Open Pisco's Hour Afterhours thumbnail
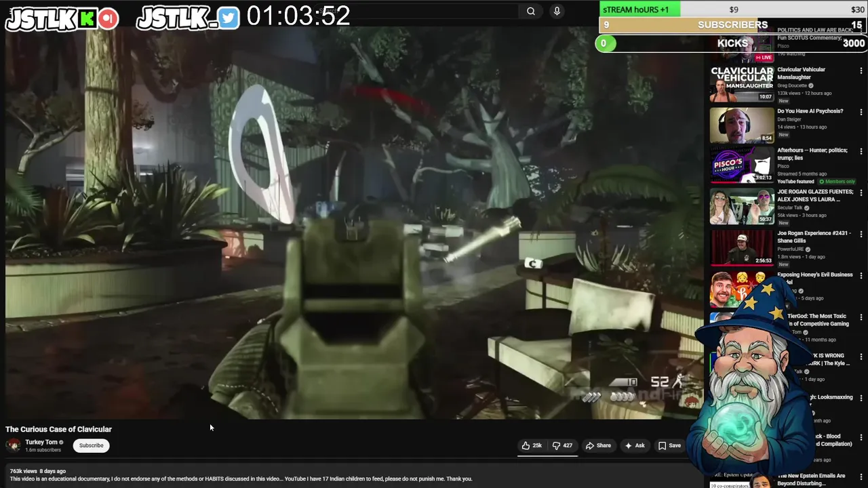This screenshot has height=488, width=868. coord(742,165)
